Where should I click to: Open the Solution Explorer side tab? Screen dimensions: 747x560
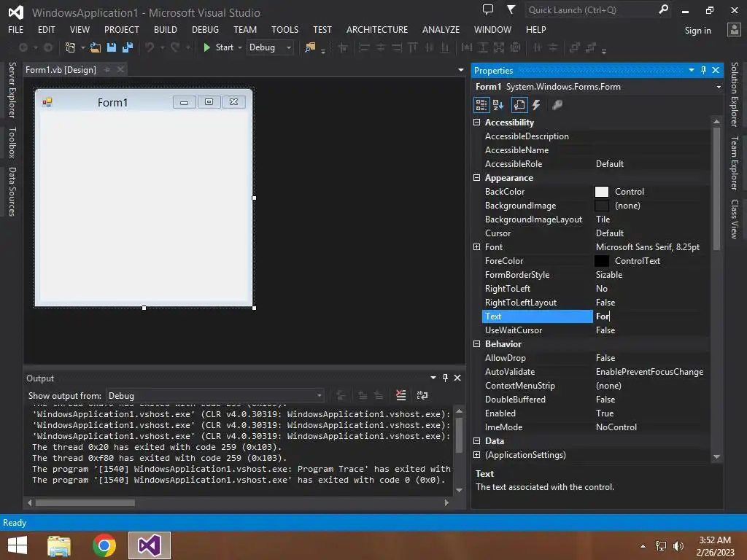[735, 94]
